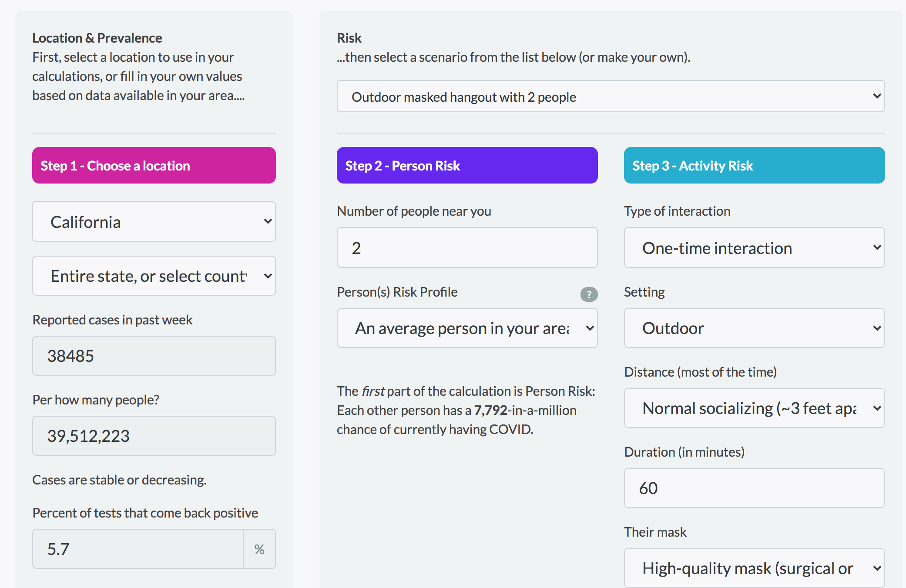
Task: Expand the Setting dropdown showing Outdoor
Action: click(754, 328)
